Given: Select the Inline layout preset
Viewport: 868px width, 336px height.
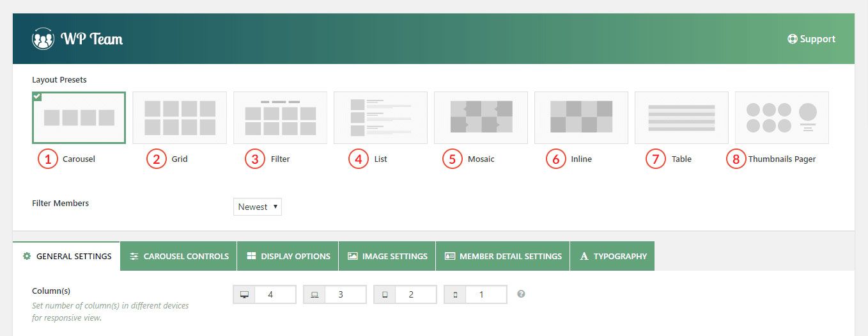Looking at the screenshot, I should [x=581, y=118].
